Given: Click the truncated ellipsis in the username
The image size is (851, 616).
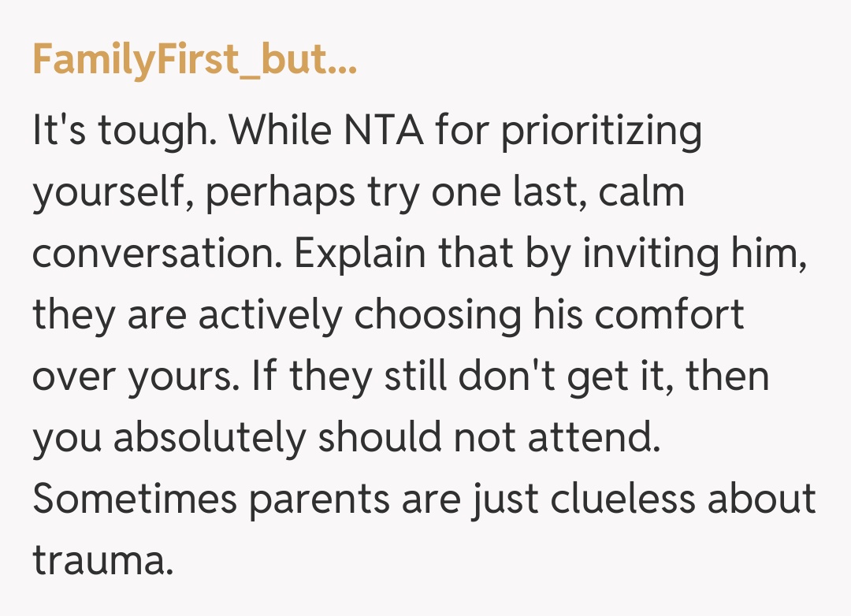Looking at the screenshot, I should (x=339, y=61).
